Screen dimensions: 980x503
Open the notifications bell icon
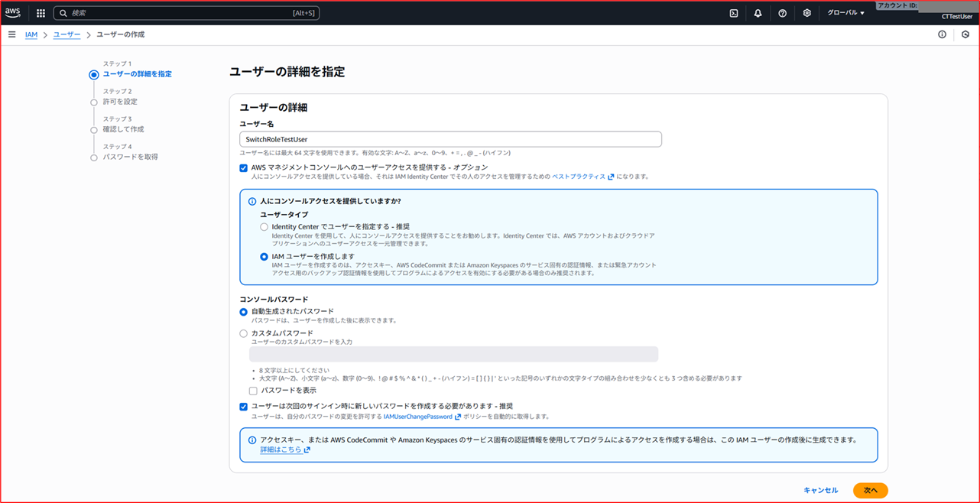pyautogui.click(x=758, y=13)
